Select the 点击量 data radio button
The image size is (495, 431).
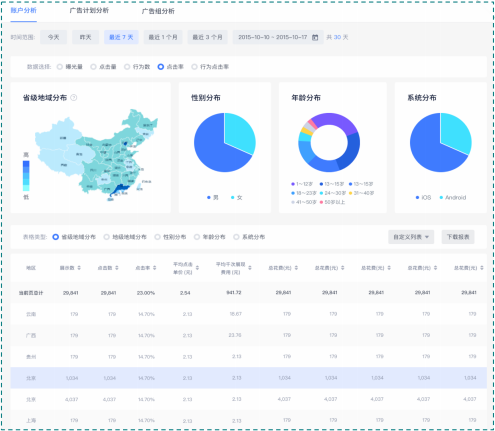(93, 67)
